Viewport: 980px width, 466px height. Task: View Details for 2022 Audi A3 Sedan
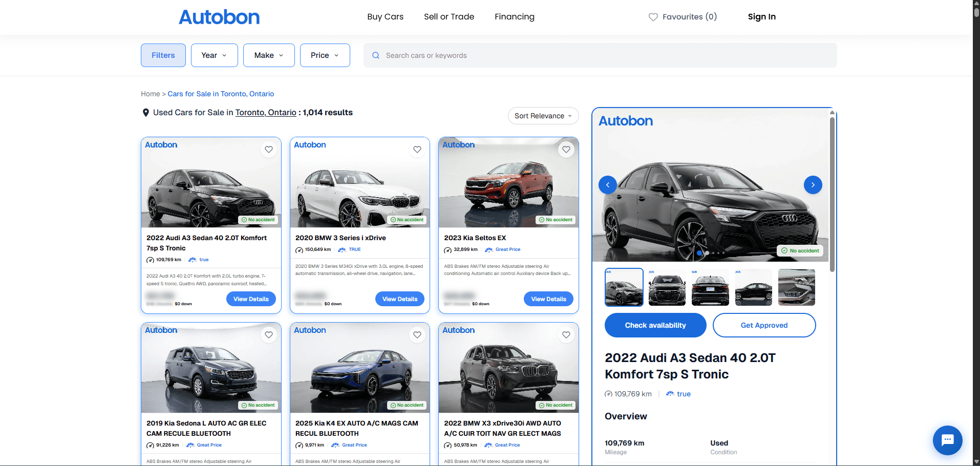point(251,299)
